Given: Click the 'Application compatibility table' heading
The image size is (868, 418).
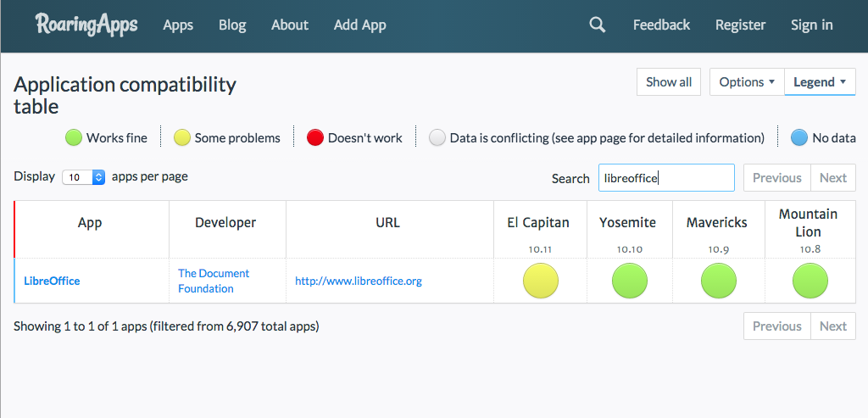Looking at the screenshot, I should pos(125,95).
